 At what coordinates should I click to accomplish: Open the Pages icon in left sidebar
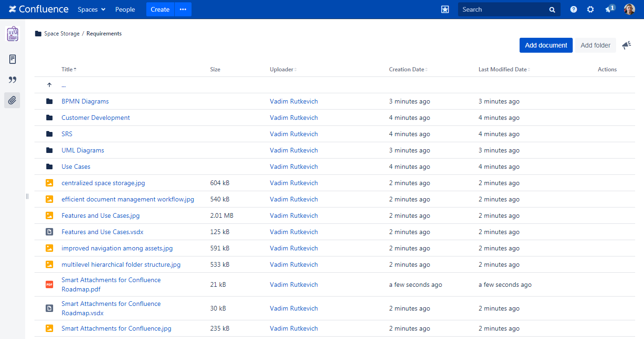pos(13,59)
